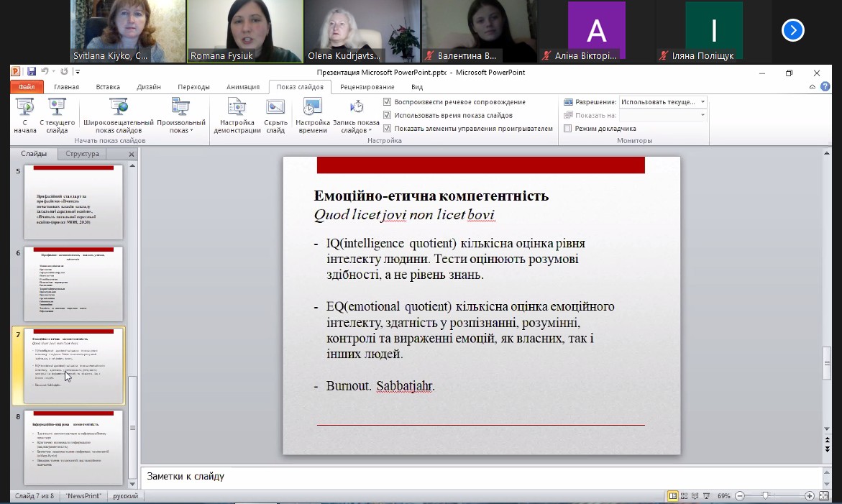Viewport: 842px width, 504px height.
Task: Enable Presenter View checkbox
Action: (x=567, y=129)
